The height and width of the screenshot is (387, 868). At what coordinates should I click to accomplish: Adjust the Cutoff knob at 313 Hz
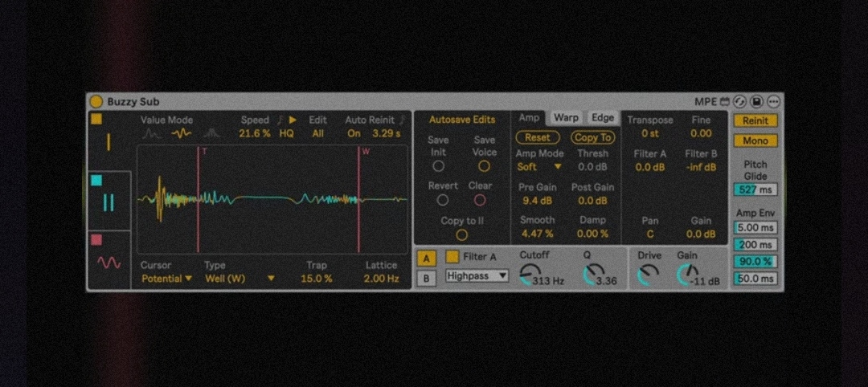point(530,275)
